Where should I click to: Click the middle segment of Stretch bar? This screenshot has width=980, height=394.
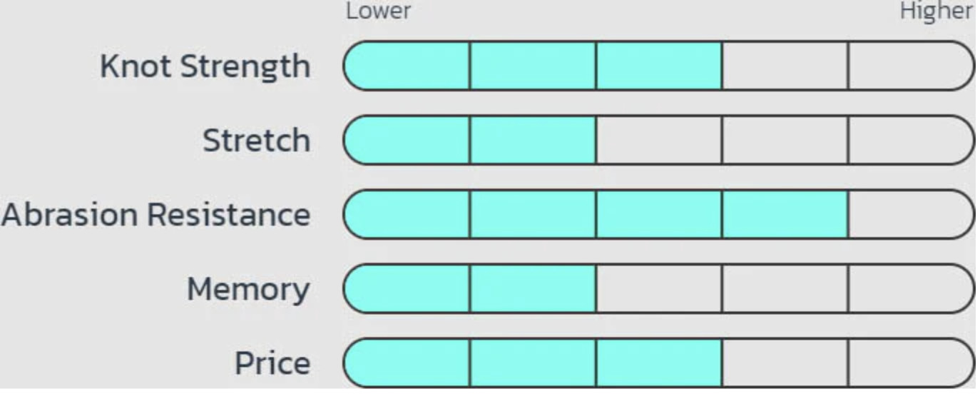[x=658, y=140]
